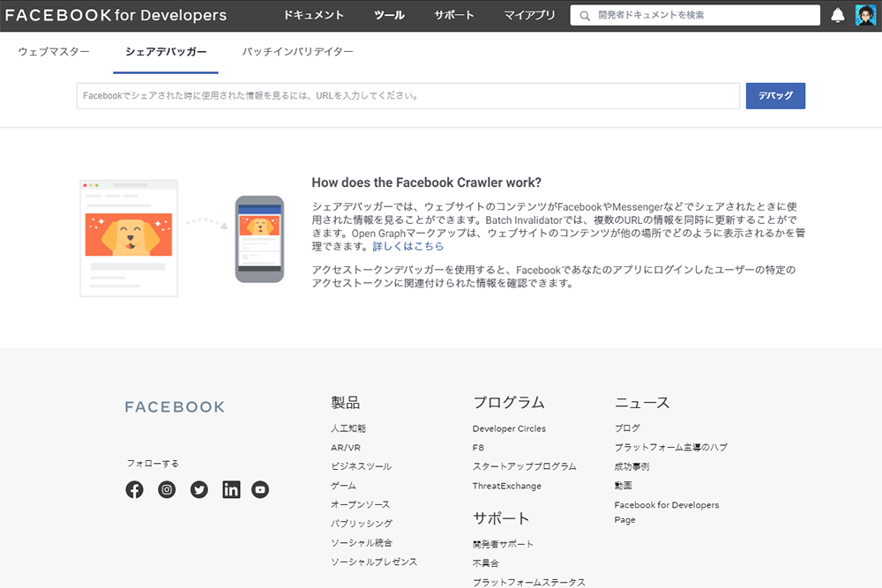
Task: Open the 動画 link
Action: pyautogui.click(x=623, y=485)
